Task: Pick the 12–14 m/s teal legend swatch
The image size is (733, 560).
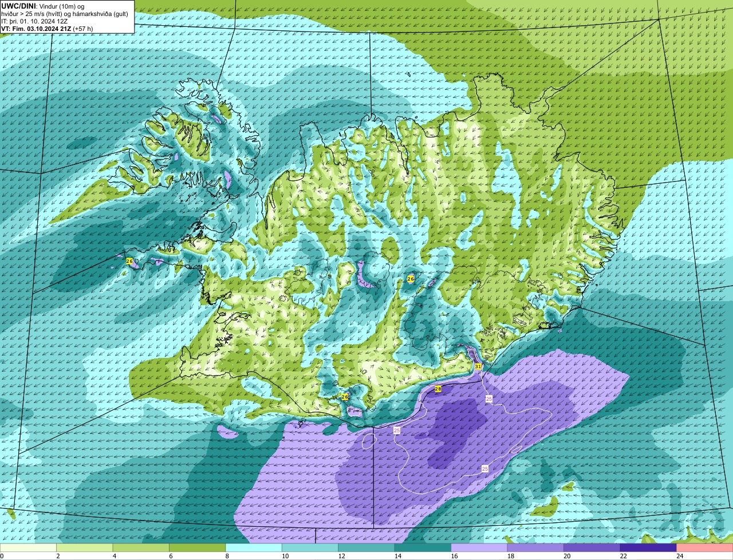Action: (366, 548)
